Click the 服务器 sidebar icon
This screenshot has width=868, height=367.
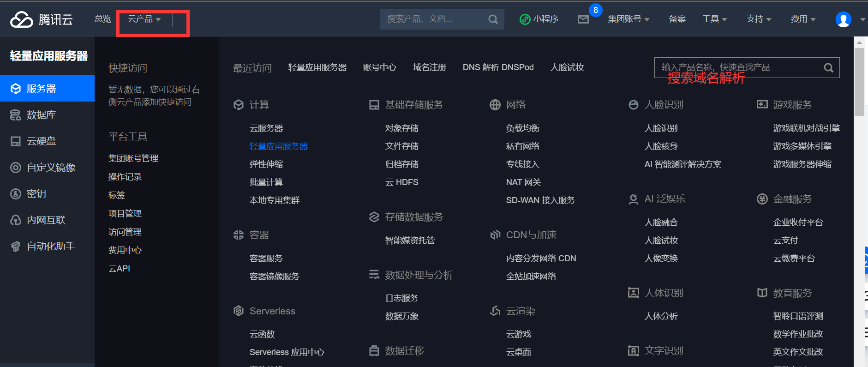coord(16,89)
